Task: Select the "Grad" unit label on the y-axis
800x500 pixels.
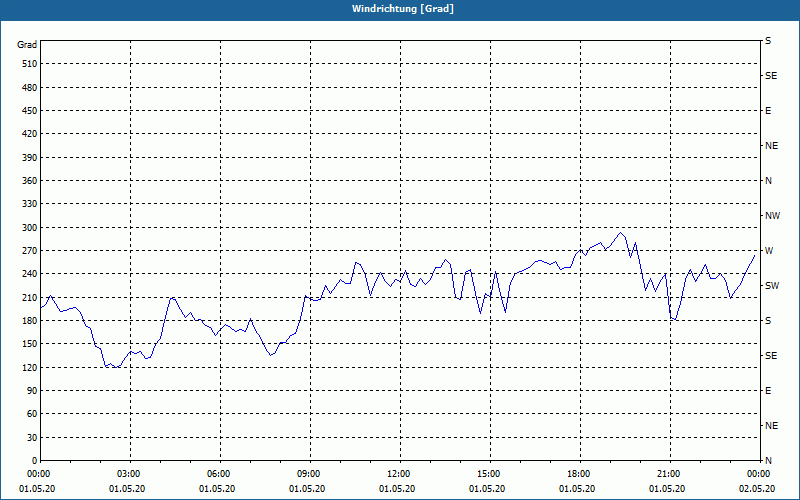Action: pyautogui.click(x=27, y=45)
